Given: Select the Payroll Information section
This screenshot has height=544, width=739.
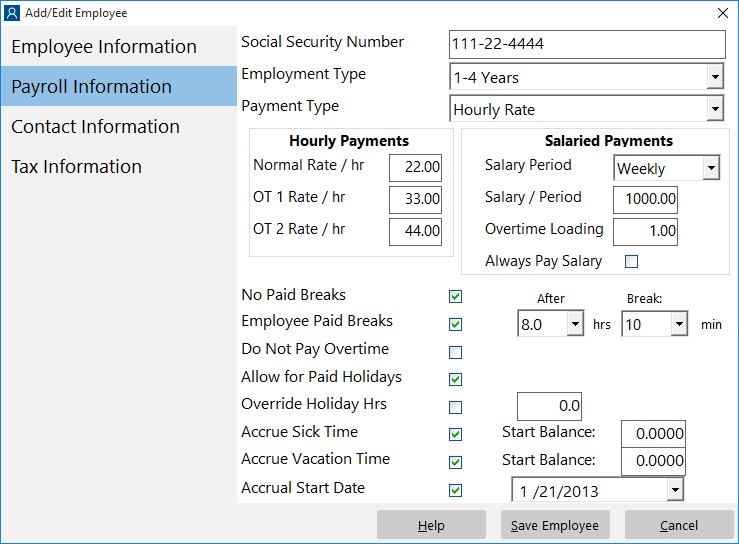Looking at the screenshot, I should (118, 86).
